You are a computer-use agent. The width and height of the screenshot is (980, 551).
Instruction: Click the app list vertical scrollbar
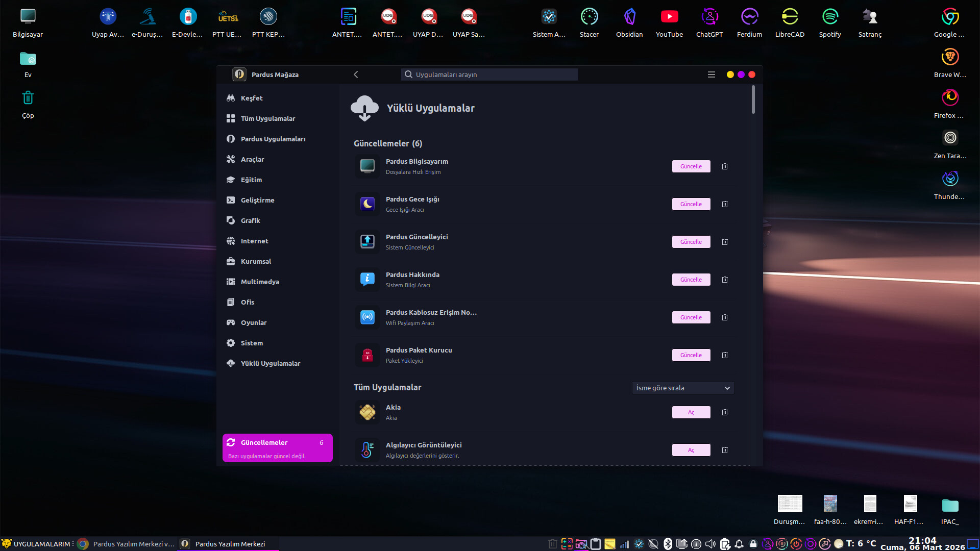[753, 100]
